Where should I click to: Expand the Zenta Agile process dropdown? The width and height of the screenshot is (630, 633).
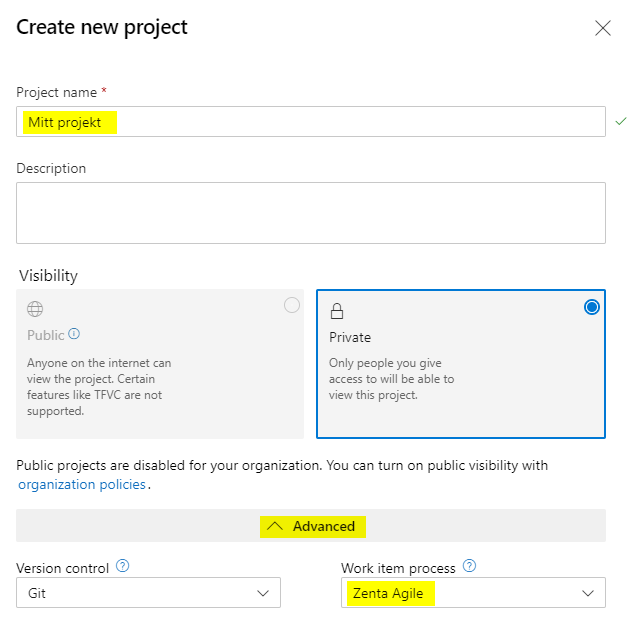point(473,593)
